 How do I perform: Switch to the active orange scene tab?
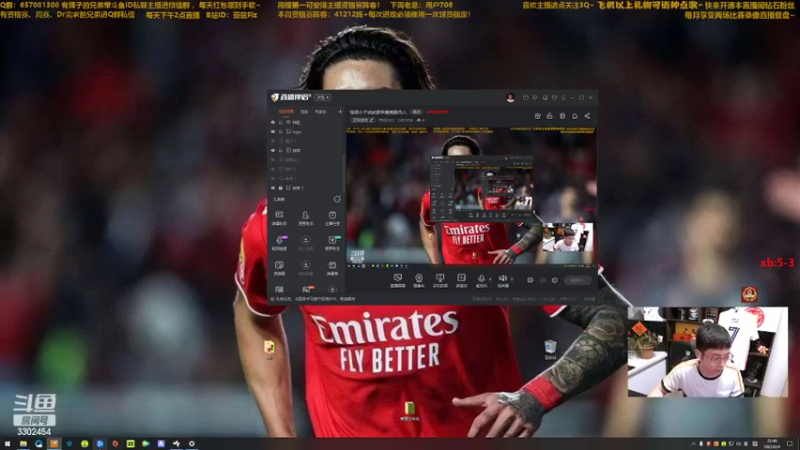click(x=286, y=112)
